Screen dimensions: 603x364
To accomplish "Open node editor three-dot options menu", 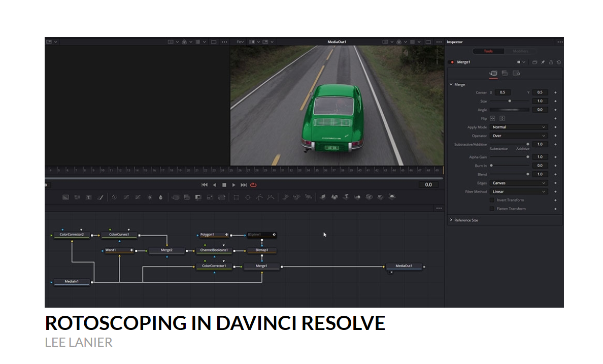I will pos(439,209).
